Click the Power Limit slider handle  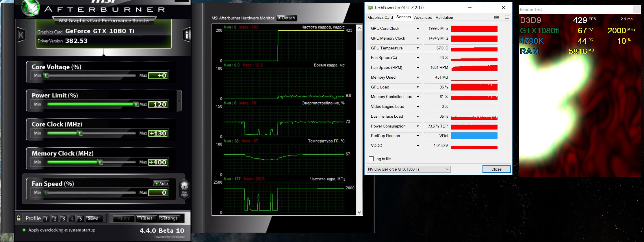(x=136, y=104)
